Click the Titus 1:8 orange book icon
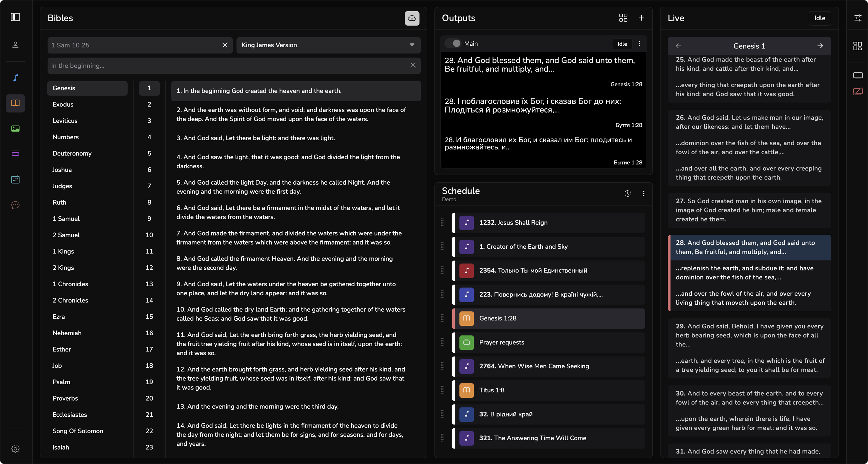Viewport: 868px width, 464px height. 466,390
